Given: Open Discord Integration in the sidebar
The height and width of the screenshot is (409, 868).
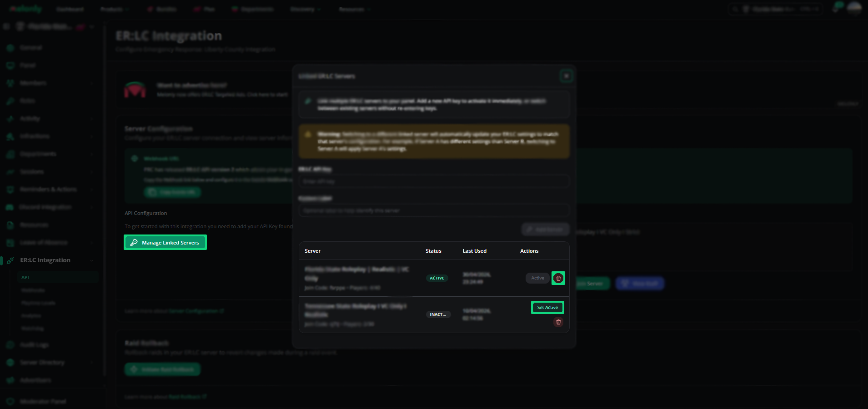Looking at the screenshot, I should pyautogui.click(x=45, y=207).
